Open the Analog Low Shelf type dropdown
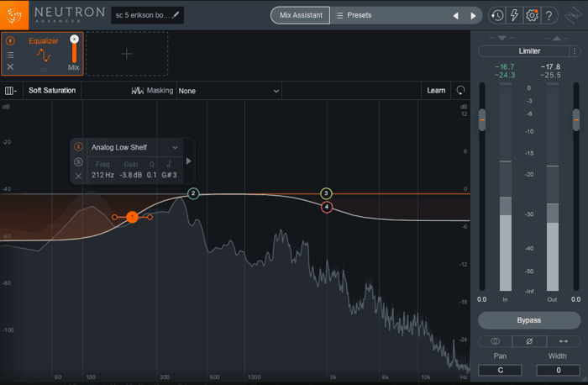The image size is (588, 385). click(x=135, y=147)
